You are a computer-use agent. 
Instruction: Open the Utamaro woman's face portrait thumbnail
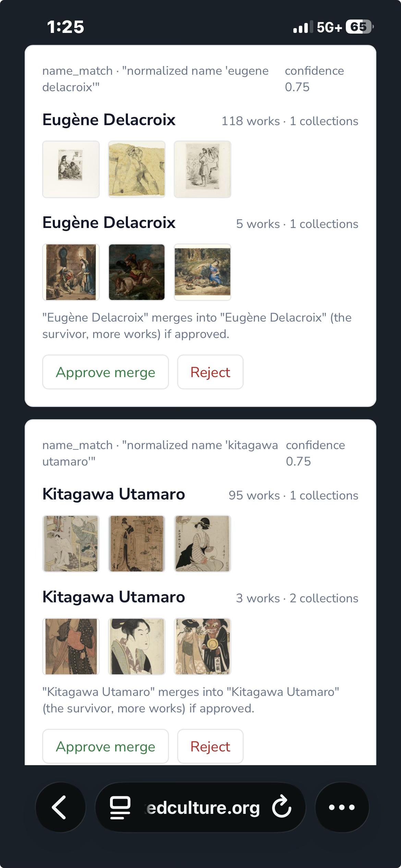(137, 647)
